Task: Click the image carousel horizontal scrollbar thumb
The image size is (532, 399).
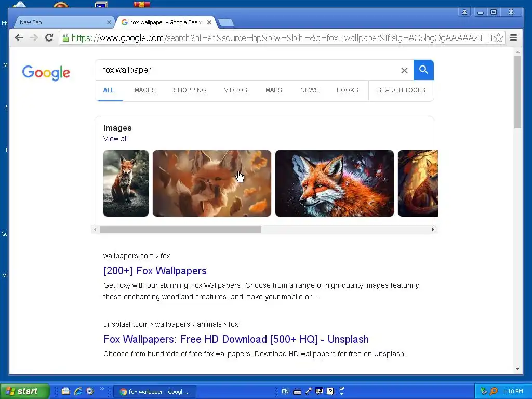Action: [180, 229]
